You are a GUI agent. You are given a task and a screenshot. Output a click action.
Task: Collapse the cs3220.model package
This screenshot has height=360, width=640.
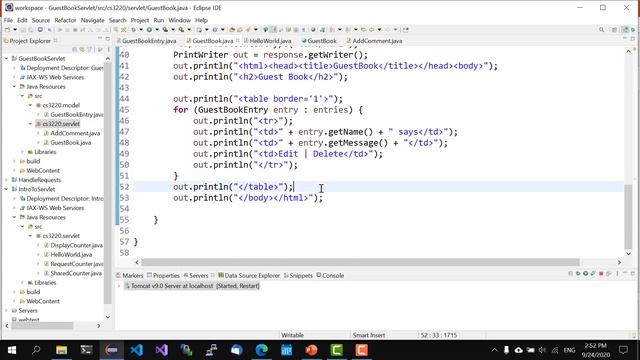[x=31, y=105]
